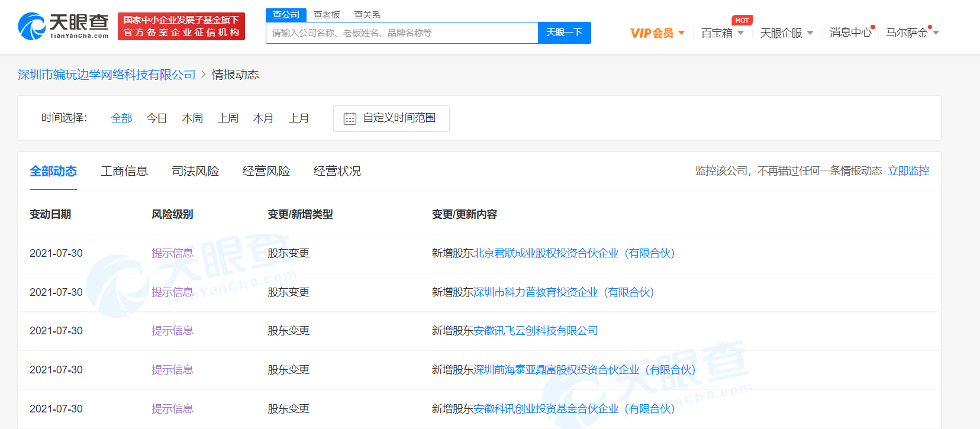Open shareholder 深圳市科力普教育投资企业 link
Screen dimensions: 980x429
click(564, 292)
